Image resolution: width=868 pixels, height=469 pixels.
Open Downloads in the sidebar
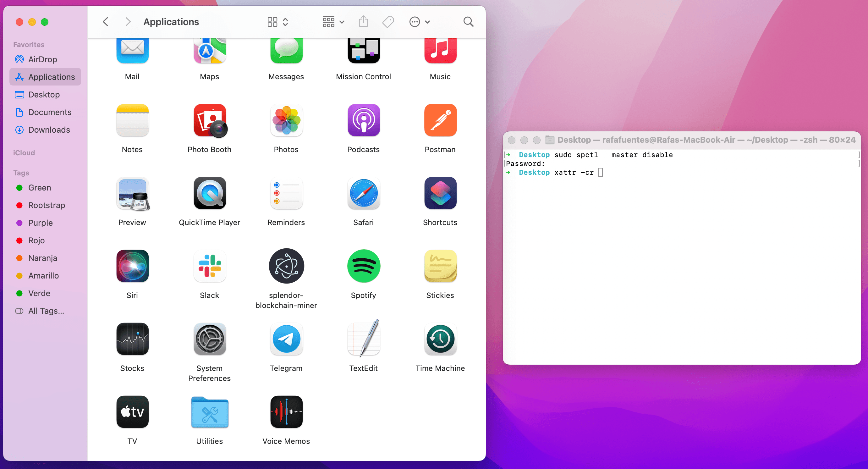(x=45, y=130)
